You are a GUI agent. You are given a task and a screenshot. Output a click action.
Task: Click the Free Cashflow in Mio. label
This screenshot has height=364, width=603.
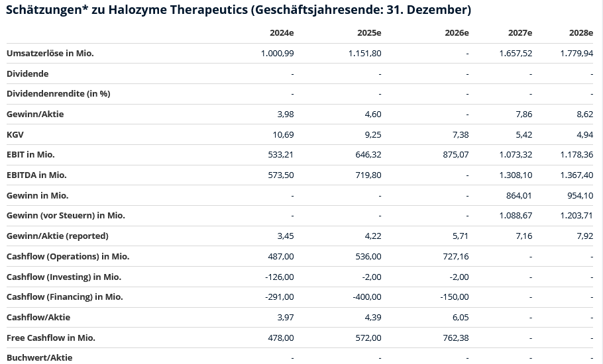tap(51, 338)
